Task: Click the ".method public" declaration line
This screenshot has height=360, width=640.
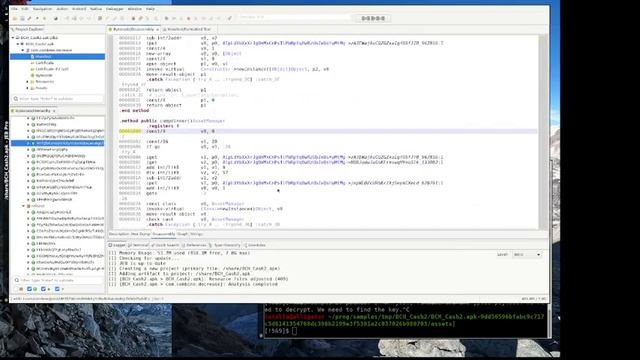Action: pyautogui.click(x=172, y=121)
